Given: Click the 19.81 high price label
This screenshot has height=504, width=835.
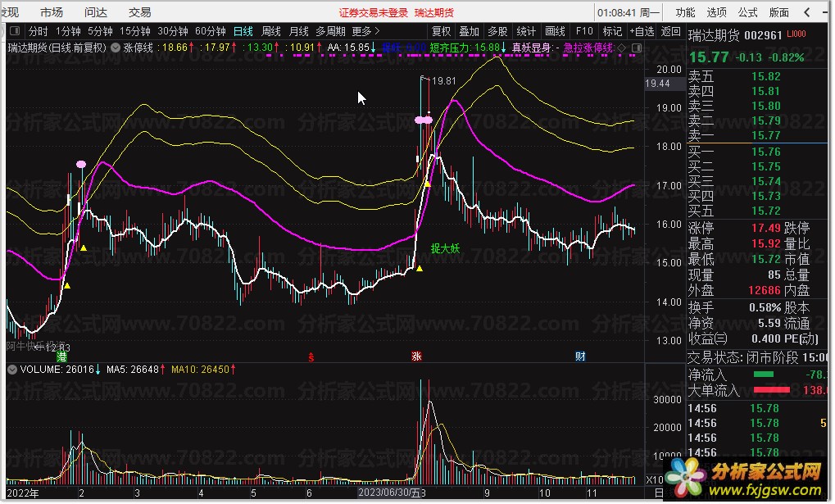Looking at the screenshot, I should [444, 81].
